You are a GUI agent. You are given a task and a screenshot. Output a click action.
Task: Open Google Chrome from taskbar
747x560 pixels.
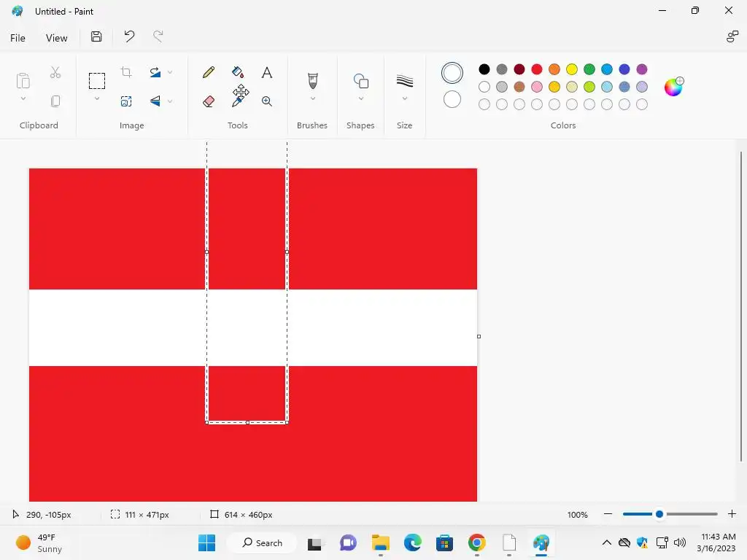coord(477,542)
